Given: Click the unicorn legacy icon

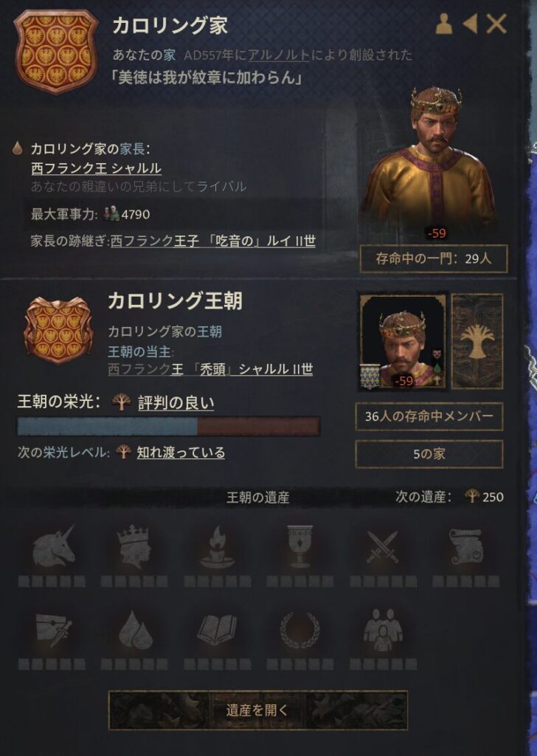Looking at the screenshot, I should (52, 546).
